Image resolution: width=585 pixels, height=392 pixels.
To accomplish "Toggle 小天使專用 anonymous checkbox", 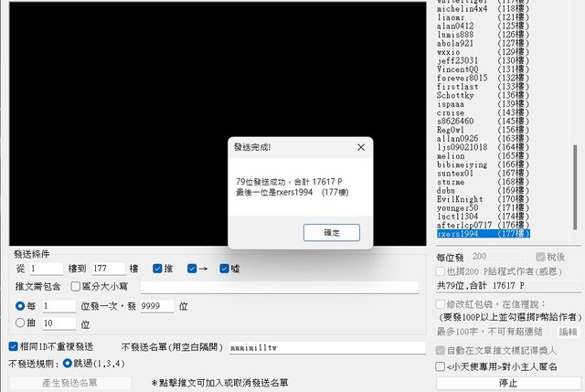I will point(441,366).
